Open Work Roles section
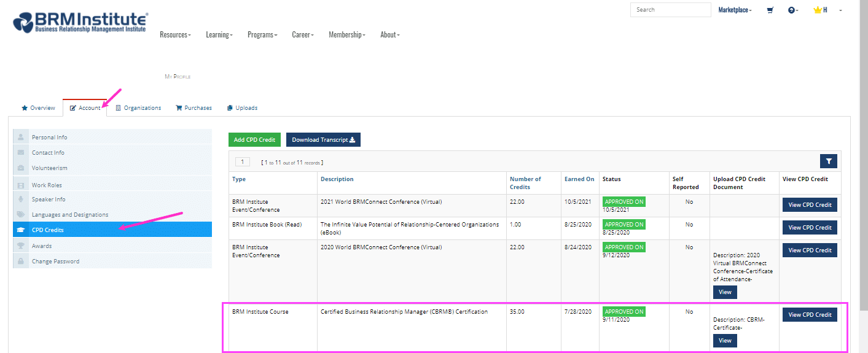The width and height of the screenshot is (868, 353). (x=112, y=185)
